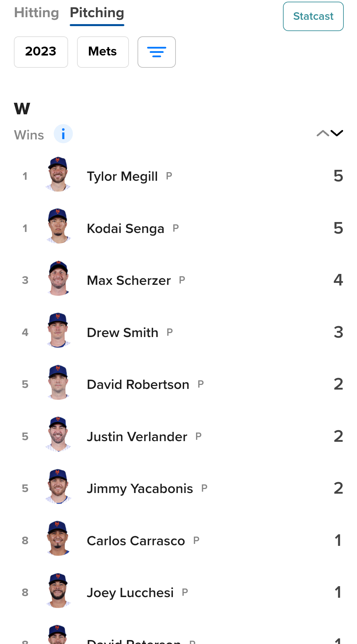
Task: Tap Tylor Megill's headshot photo
Action: coord(58,174)
